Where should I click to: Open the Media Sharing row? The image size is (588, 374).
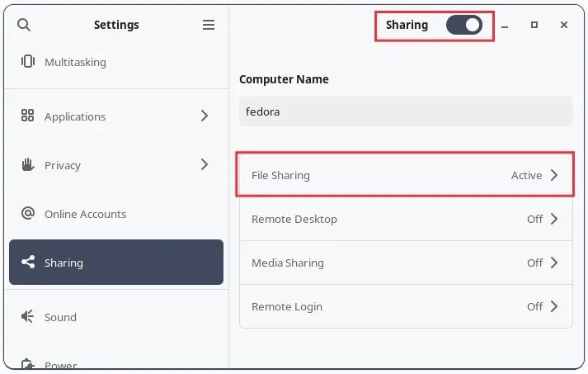(x=406, y=263)
